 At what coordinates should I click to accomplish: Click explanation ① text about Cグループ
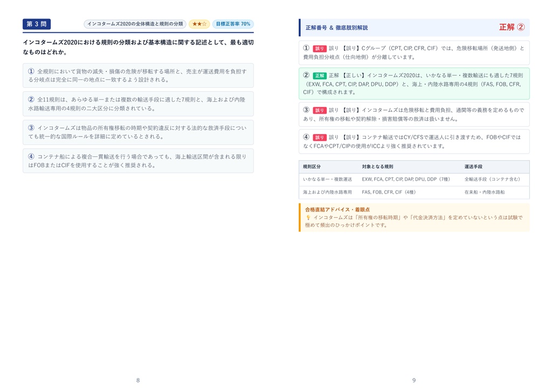pos(413,52)
